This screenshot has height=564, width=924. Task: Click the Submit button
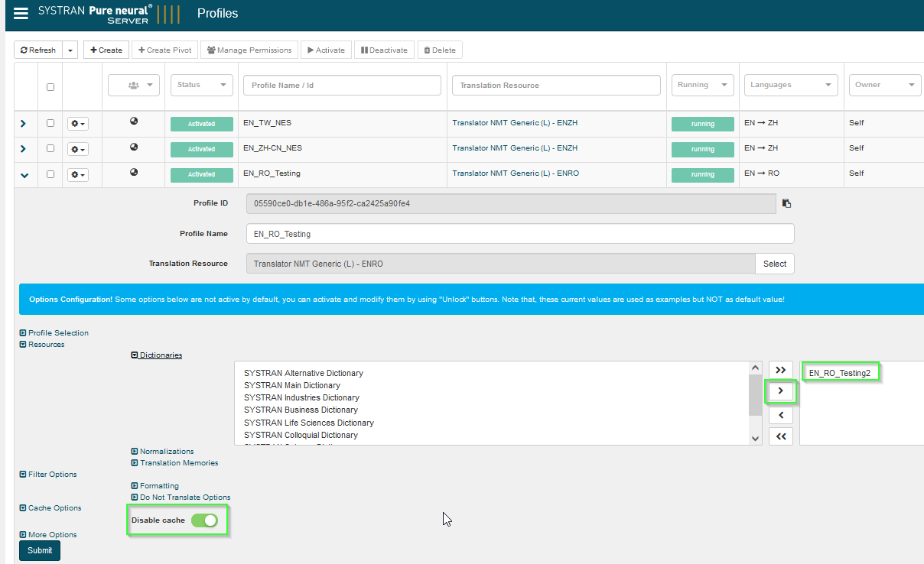coord(40,550)
